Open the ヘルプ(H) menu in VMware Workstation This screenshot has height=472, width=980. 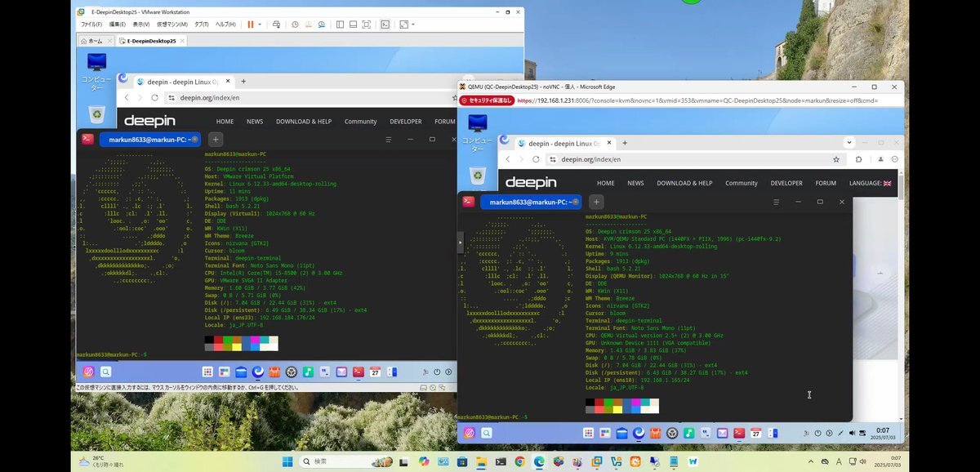(225, 24)
